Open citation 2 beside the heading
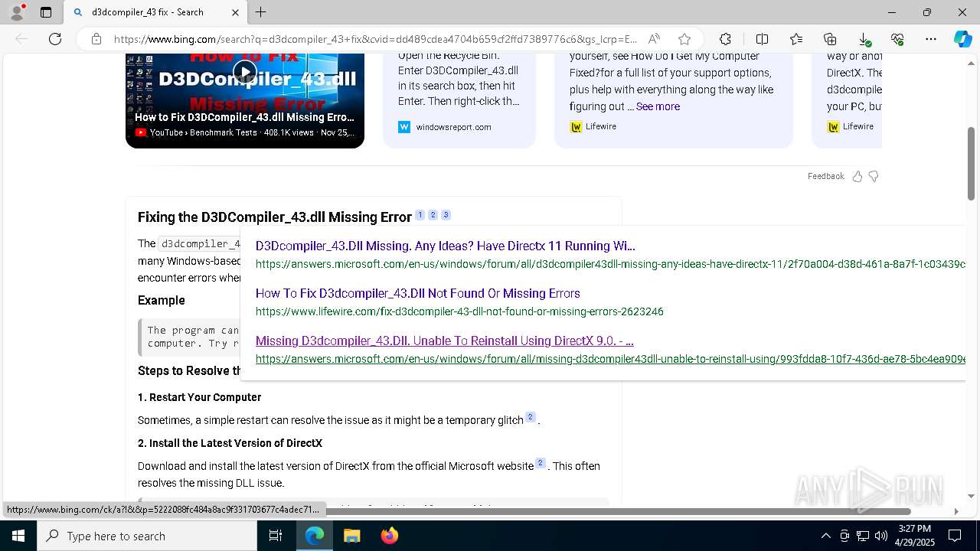The height and width of the screenshot is (551, 980). pos(433,215)
